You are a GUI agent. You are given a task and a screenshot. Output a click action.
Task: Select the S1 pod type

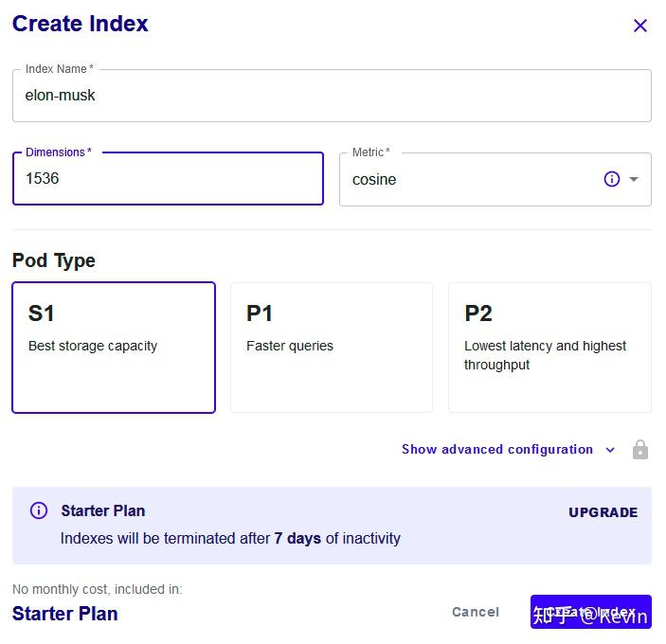[114, 347]
